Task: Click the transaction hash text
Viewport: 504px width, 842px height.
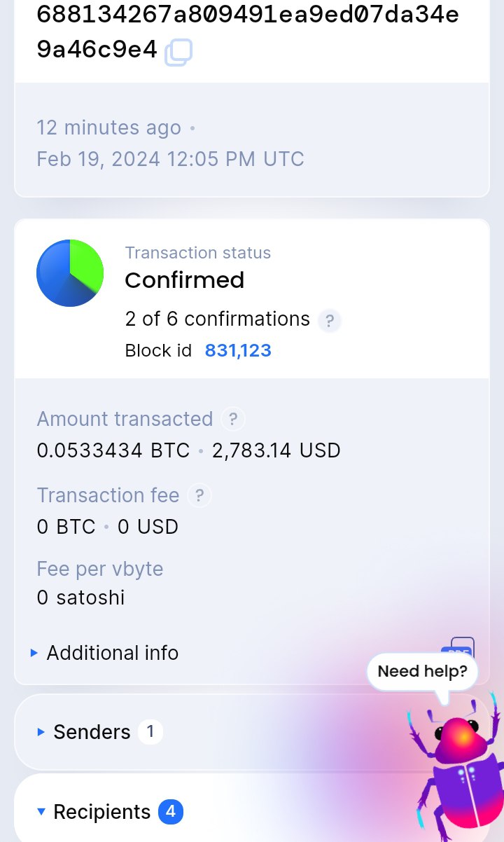Action: tap(247, 32)
